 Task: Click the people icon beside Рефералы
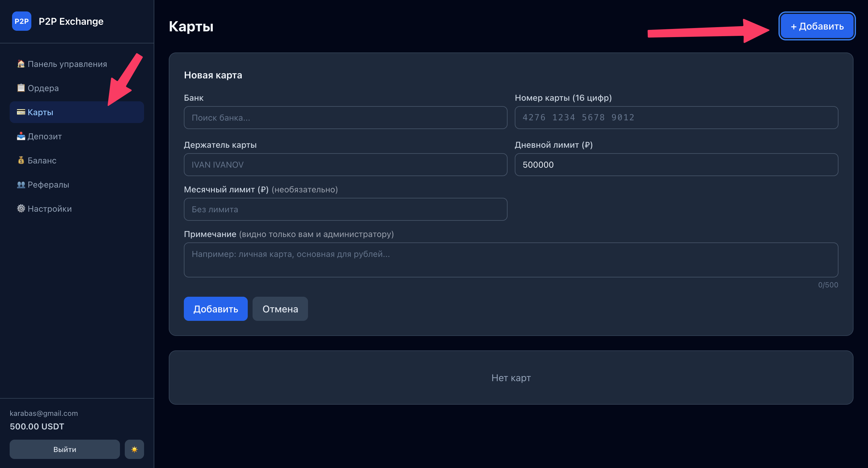[x=21, y=185]
